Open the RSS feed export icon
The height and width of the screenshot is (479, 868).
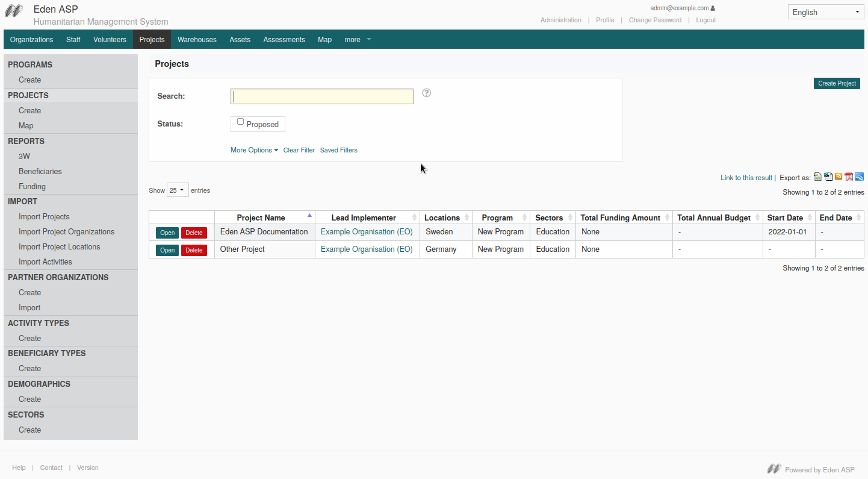click(839, 177)
